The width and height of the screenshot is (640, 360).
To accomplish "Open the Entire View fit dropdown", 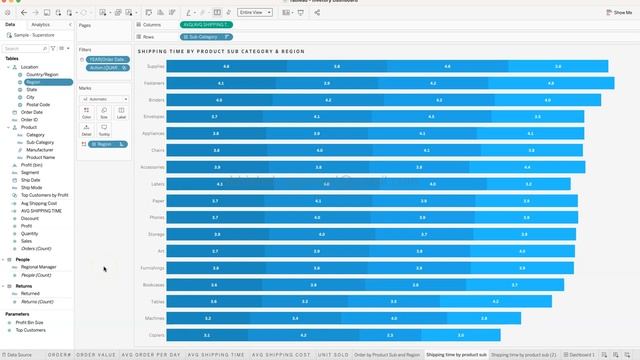I will coord(255,13).
